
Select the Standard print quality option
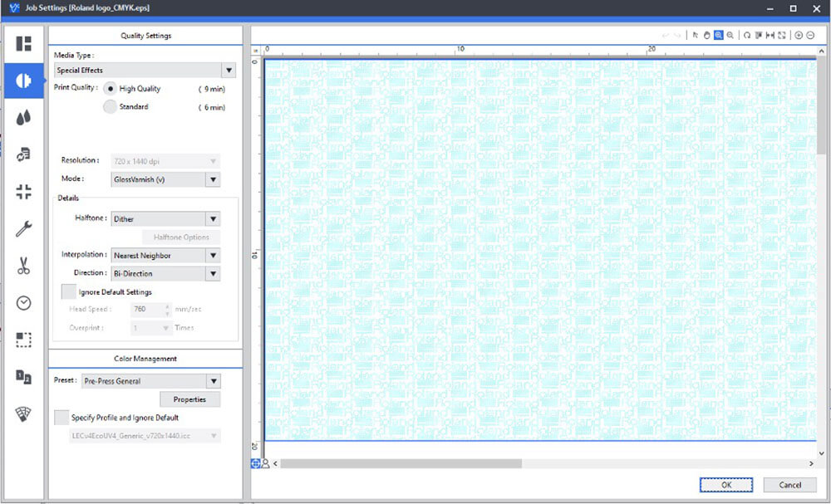pos(110,107)
